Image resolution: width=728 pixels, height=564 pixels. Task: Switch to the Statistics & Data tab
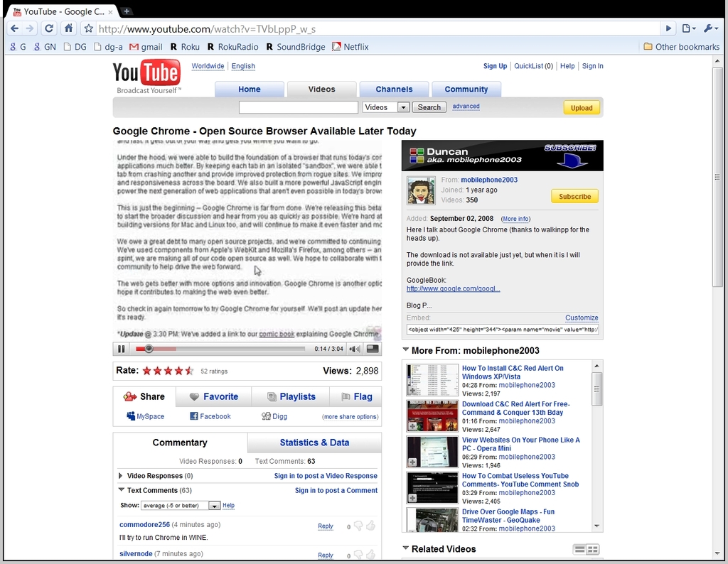coord(314,443)
